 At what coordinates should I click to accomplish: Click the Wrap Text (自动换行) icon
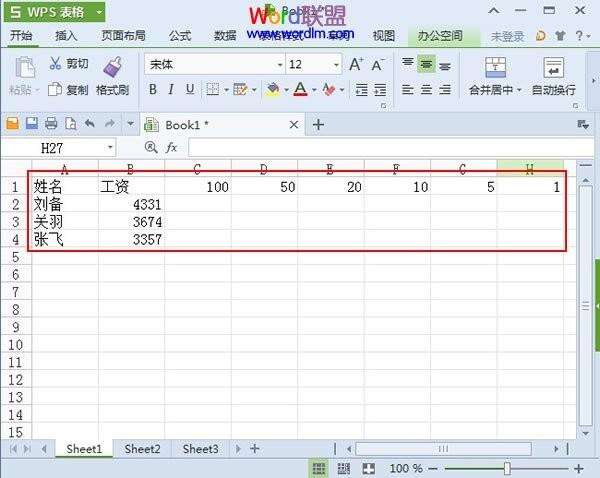[553, 67]
